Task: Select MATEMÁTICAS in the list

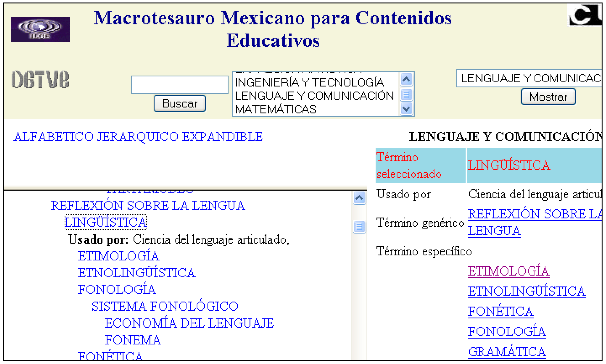Action: click(276, 109)
